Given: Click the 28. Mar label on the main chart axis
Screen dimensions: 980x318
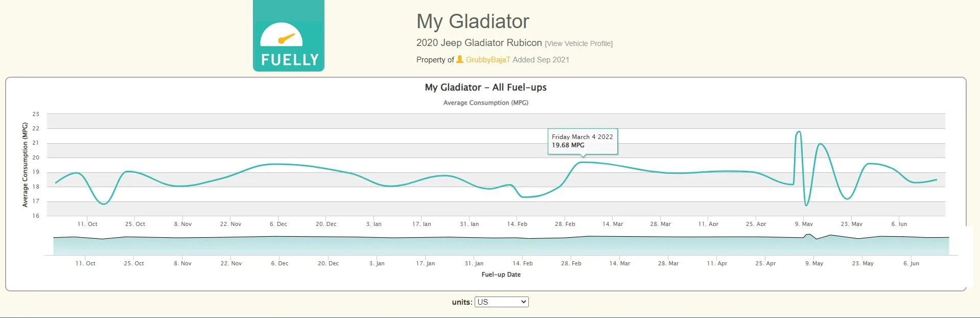Looking at the screenshot, I should tap(660, 224).
